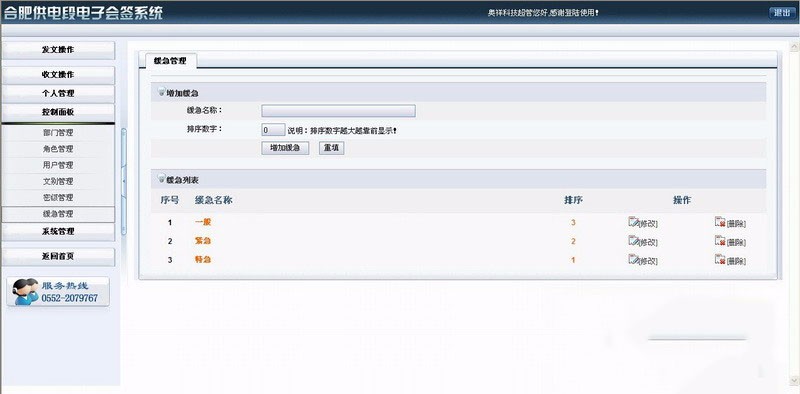
Task: Open 部门管理 in the control panel
Action: pyautogui.click(x=58, y=133)
